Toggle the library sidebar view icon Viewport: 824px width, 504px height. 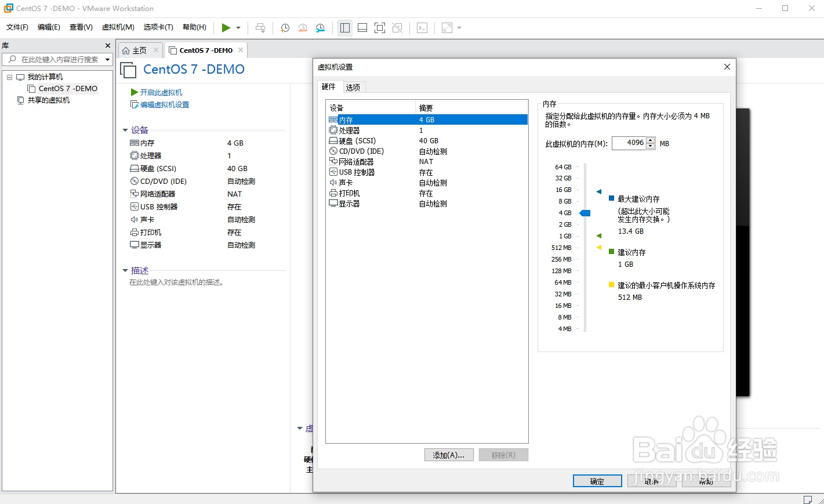[345, 28]
